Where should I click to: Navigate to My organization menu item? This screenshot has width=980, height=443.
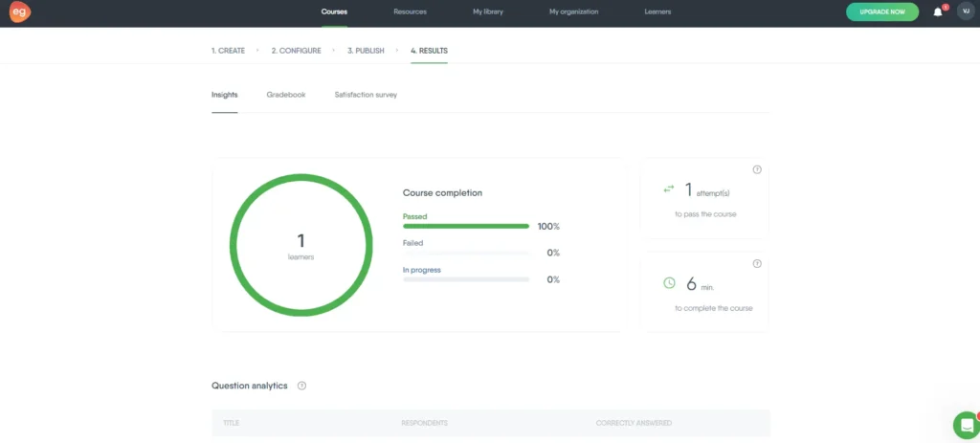pyautogui.click(x=573, y=11)
